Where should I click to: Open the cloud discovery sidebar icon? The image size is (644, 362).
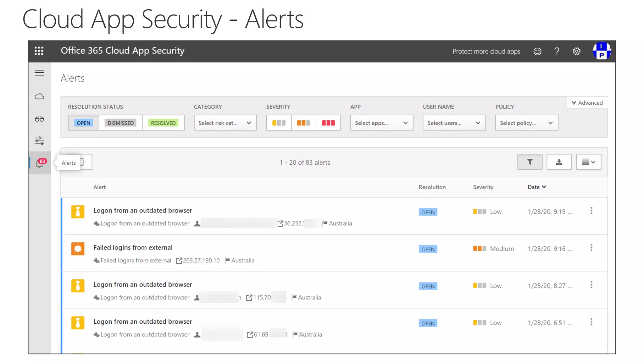(39, 96)
